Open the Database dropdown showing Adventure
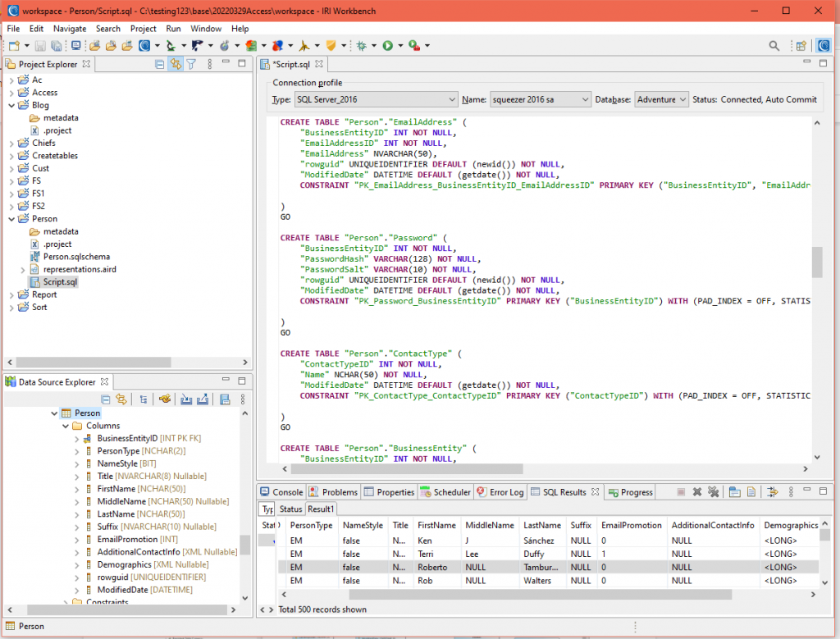Image resolution: width=840 pixels, height=639 pixels. (661, 98)
